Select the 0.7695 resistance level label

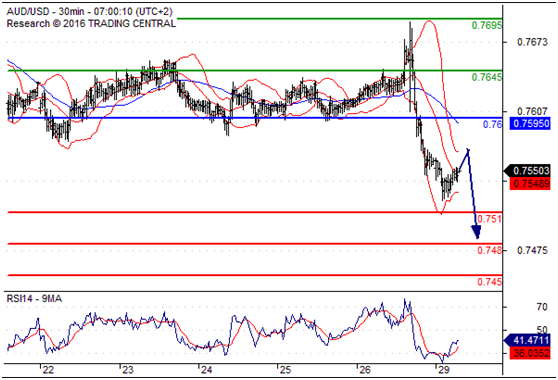coord(486,25)
